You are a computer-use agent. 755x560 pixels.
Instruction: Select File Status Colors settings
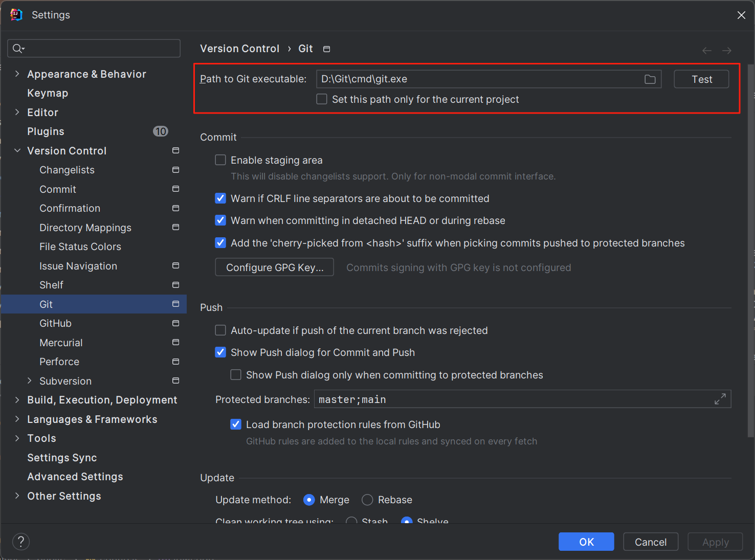(80, 247)
